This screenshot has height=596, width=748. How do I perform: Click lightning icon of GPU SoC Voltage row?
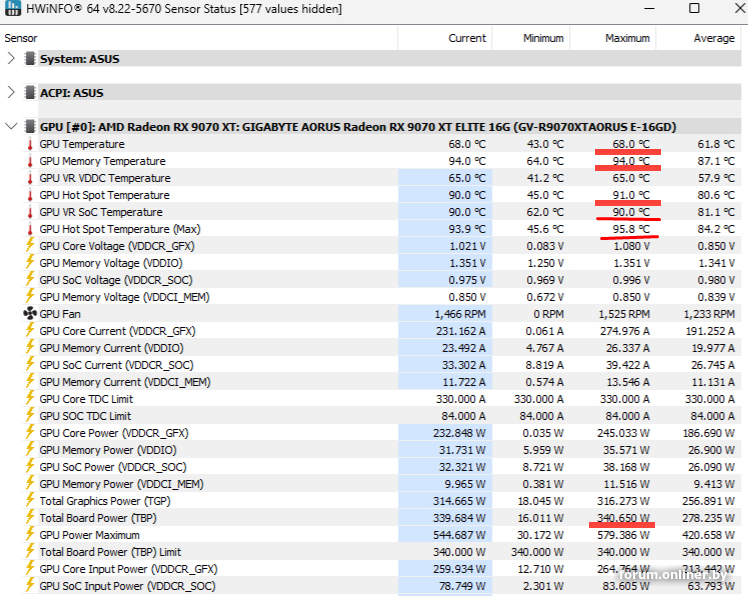pyautogui.click(x=30, y=280)
